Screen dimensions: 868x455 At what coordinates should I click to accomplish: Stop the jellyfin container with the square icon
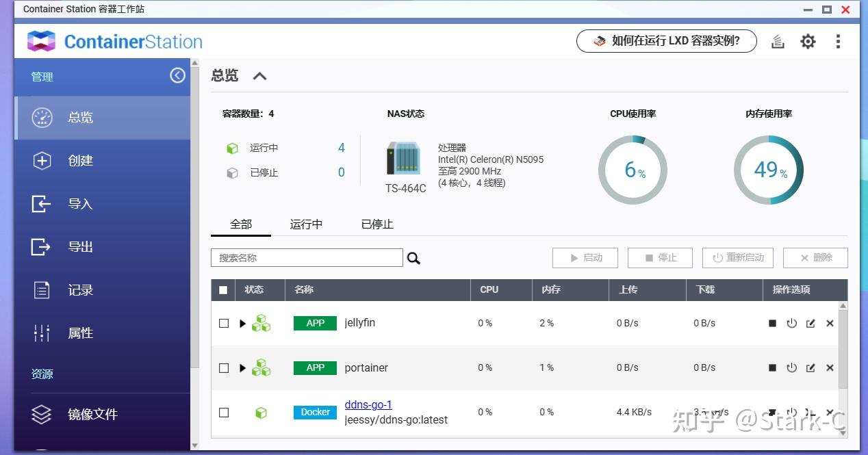(x=772, y=323)
